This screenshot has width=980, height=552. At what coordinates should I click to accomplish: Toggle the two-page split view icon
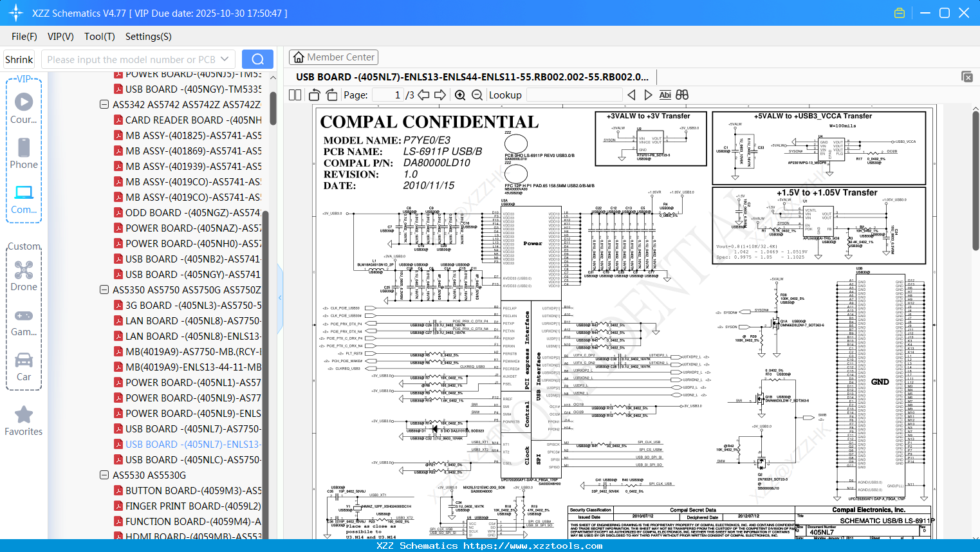click(295, 95)
